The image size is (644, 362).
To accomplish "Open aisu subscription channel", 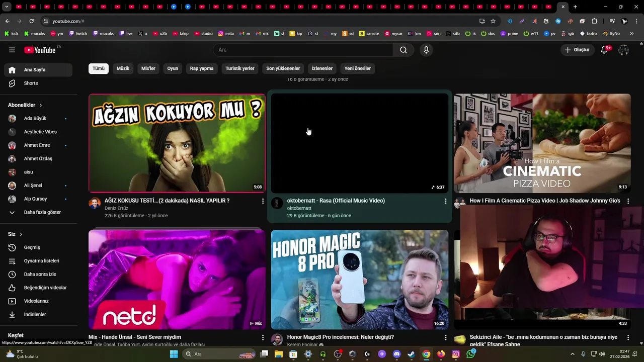I will [38, 172].
